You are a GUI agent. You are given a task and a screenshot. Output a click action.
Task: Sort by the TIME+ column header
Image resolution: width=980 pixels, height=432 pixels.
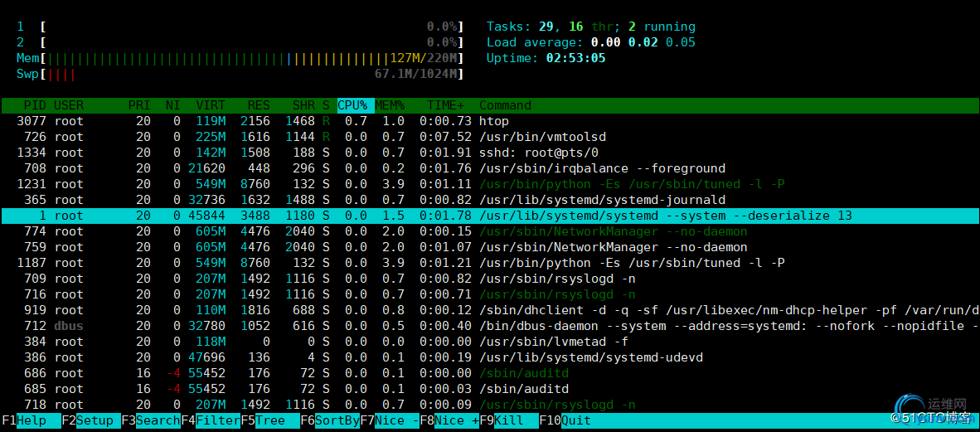[445, 105]
